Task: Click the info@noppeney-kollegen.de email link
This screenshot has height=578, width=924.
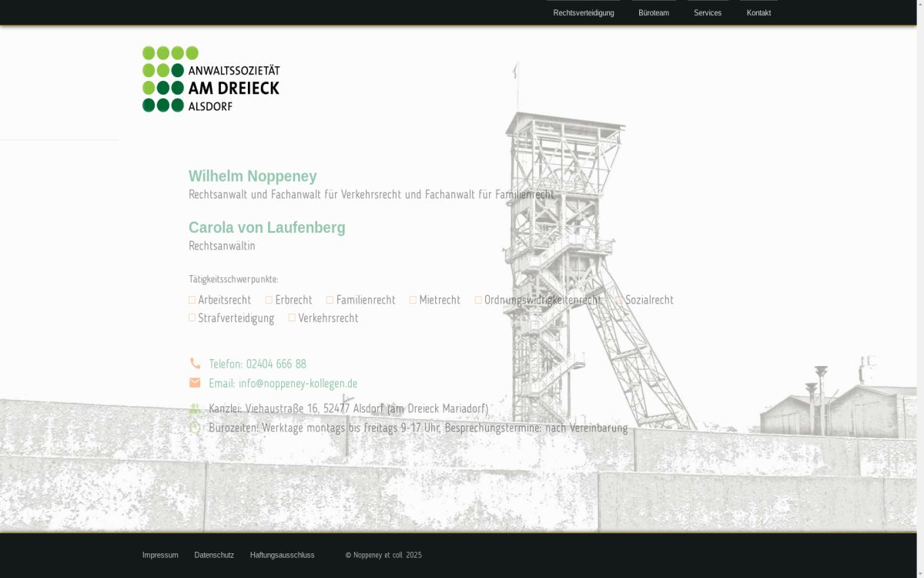Action: (283, 383)
